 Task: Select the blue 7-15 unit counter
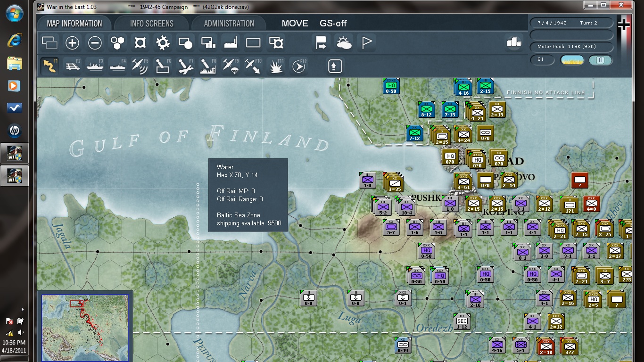click(450, 110)
